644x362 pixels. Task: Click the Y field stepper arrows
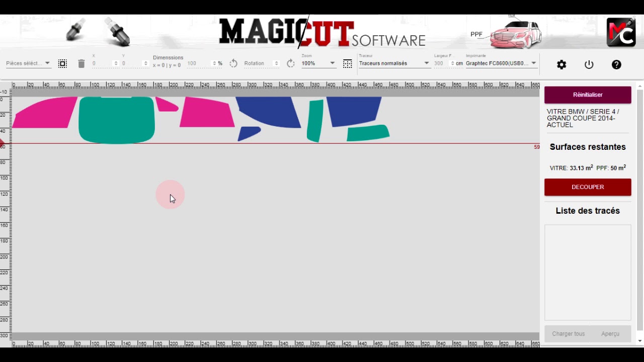point(146,63)
